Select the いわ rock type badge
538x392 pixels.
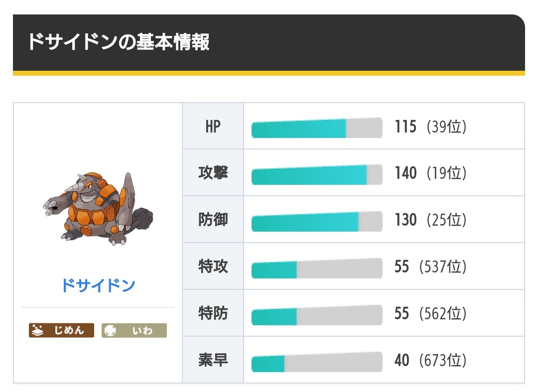click(x=134, y=330)
